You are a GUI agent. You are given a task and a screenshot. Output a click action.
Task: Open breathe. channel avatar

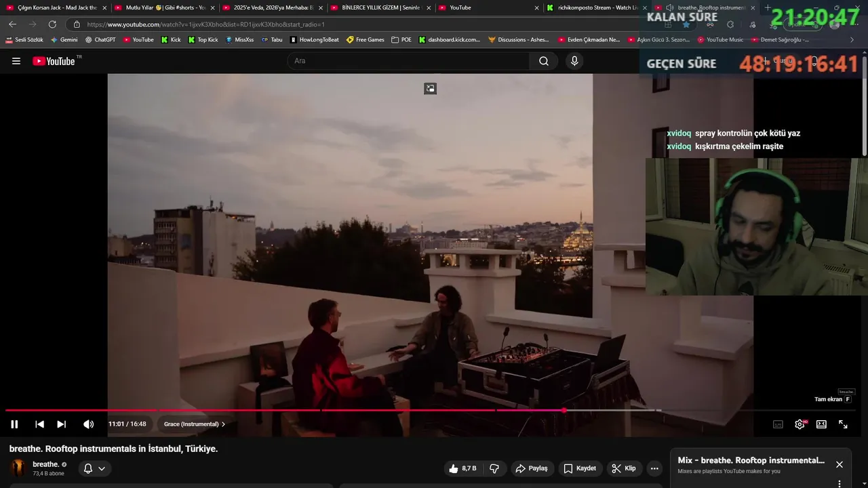(x=18, y=468)
